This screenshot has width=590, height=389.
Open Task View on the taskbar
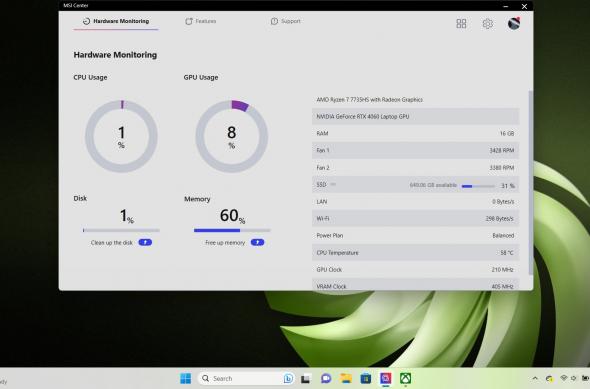(x=305, y=379)
